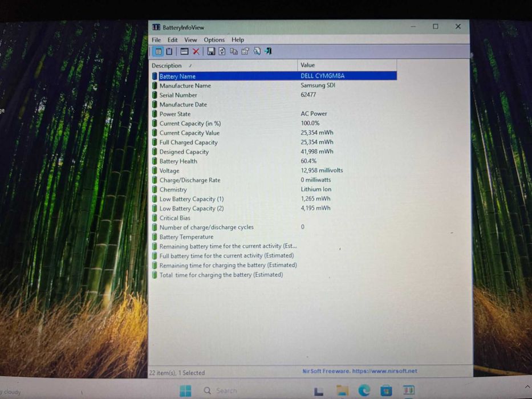Click the red X clear log icon
The height and width of the screenshot is (399, 532).
pos(196,51)
